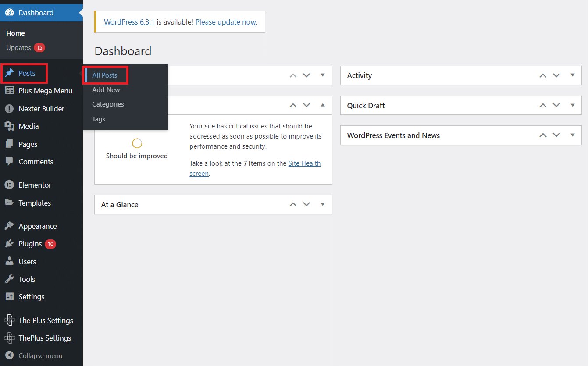Click the Activity widget title
This screenshot has height=366, width=588.
pos(360,75)
